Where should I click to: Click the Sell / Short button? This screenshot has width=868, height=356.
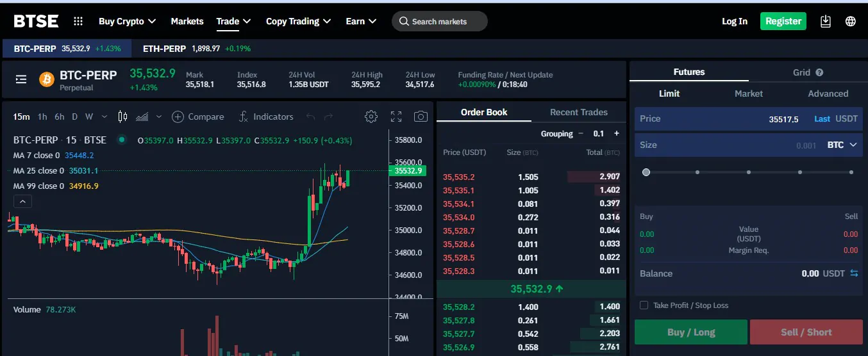pos(806,332)
